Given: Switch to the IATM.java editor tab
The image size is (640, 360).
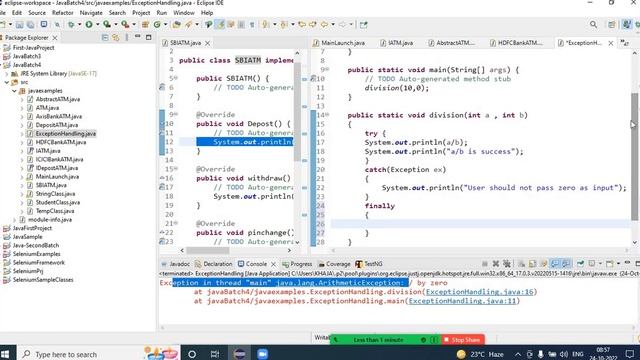Looking at the screenshot, I should coord(396,43).
